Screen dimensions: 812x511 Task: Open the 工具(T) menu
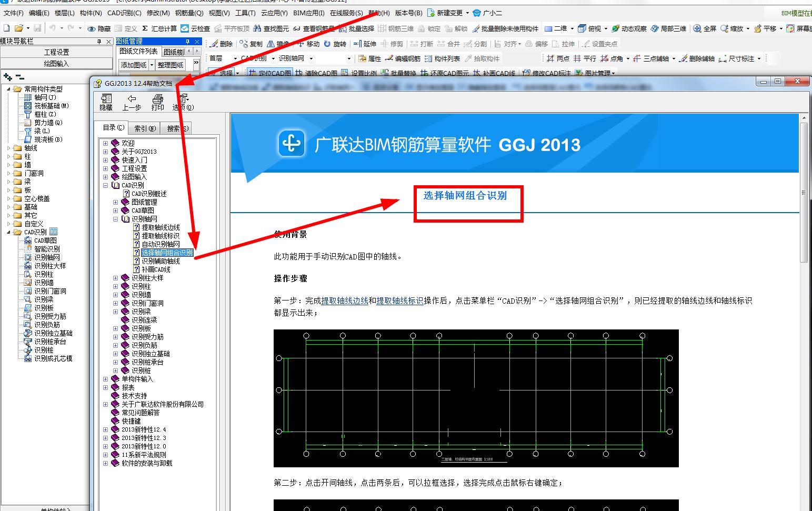coord(245,13)
